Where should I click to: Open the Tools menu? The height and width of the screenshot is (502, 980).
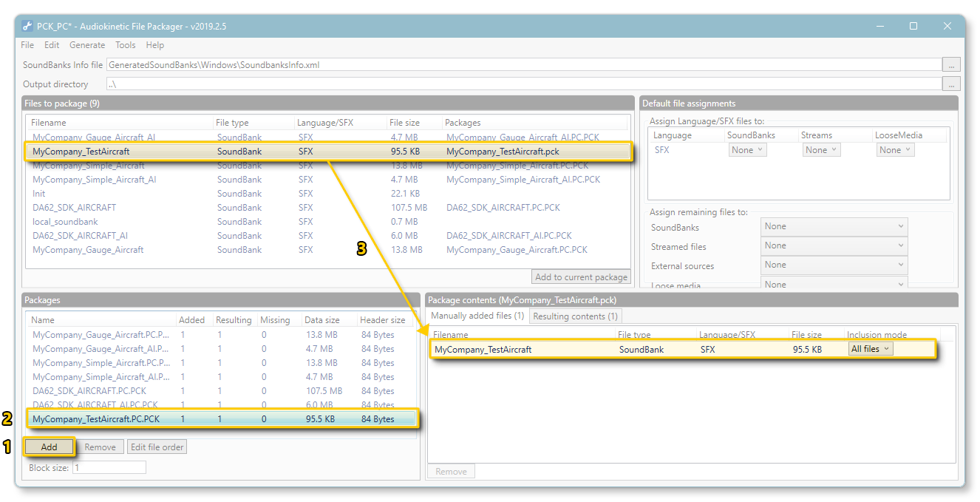pyautogui.click(x=126, y=45)
